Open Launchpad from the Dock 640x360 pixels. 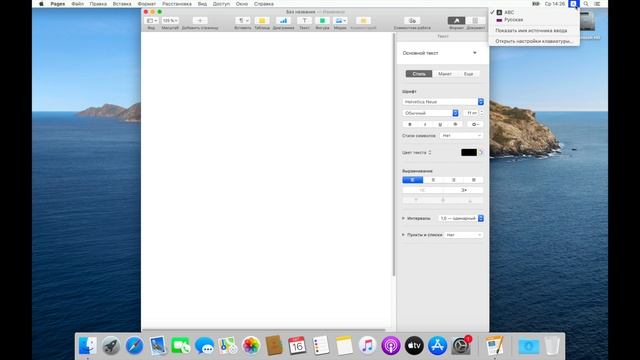coord(111,346)
